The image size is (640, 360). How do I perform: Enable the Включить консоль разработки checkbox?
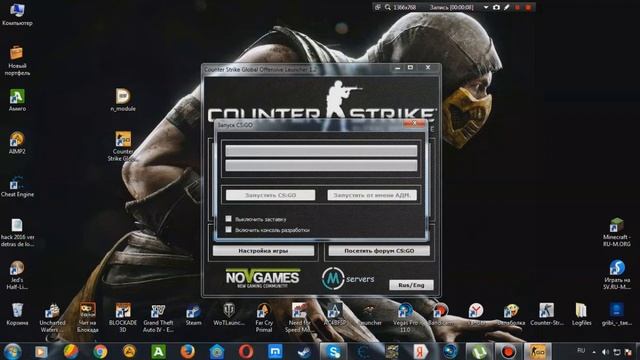tap(229, 229)
